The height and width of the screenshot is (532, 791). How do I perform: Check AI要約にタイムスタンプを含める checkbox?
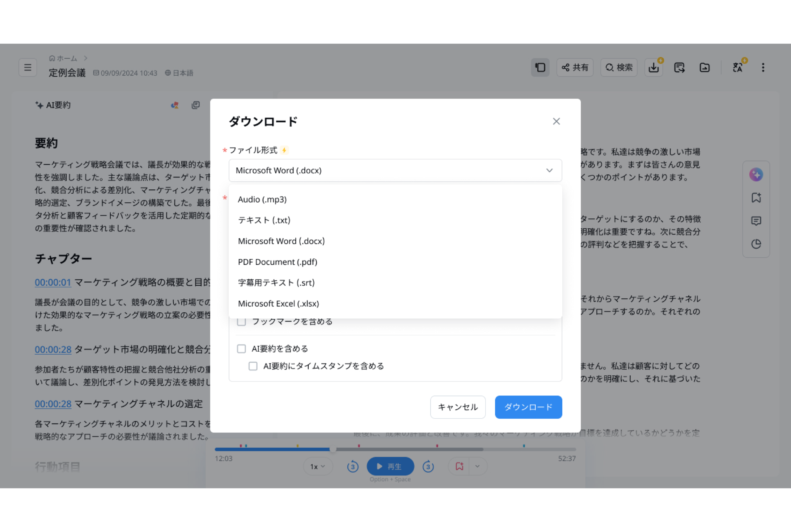[x=253, y=366]
